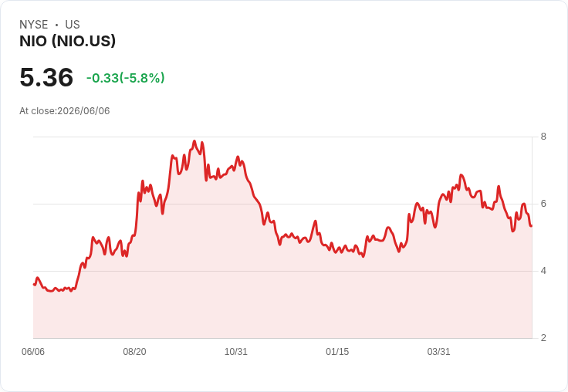Click the final data point on the chart line

tap(531, 225)
